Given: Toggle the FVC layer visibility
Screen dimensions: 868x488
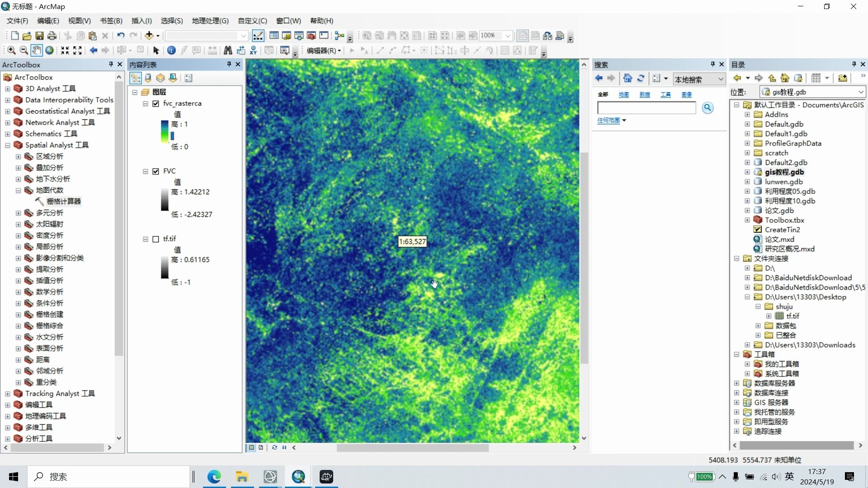Looking at the screenshot, I should click(x=156, y=171).
